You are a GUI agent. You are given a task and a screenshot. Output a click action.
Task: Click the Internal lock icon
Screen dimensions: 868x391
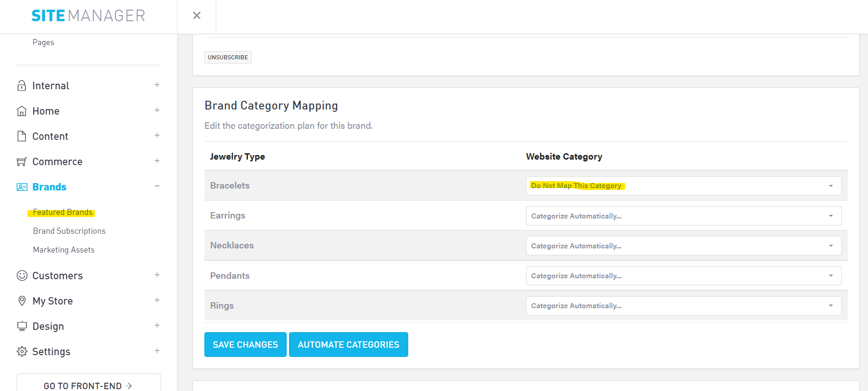(22, 86)
